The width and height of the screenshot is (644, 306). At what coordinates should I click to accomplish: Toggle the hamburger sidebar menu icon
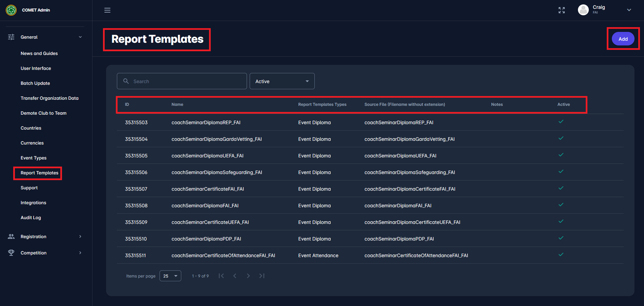[x=107, y=10]
